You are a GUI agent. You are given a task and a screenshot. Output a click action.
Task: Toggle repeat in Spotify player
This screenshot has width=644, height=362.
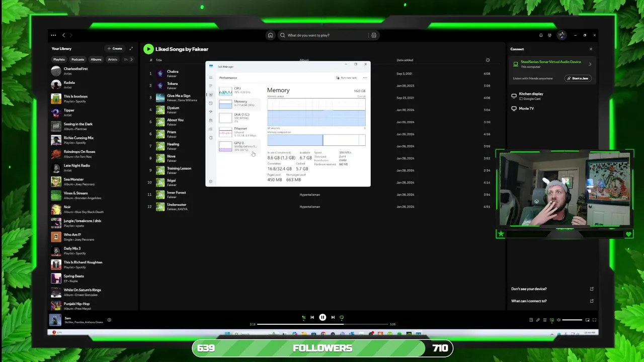tap(342, 317)
